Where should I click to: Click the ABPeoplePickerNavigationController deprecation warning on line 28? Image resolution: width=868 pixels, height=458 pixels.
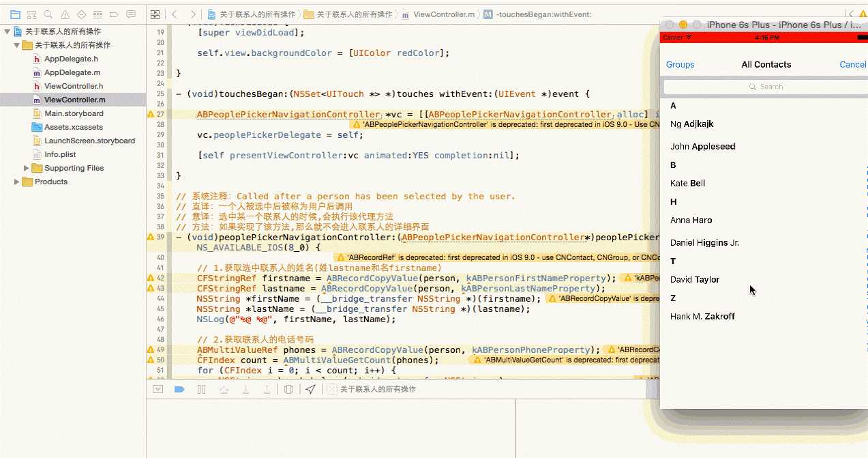[505, 125]
